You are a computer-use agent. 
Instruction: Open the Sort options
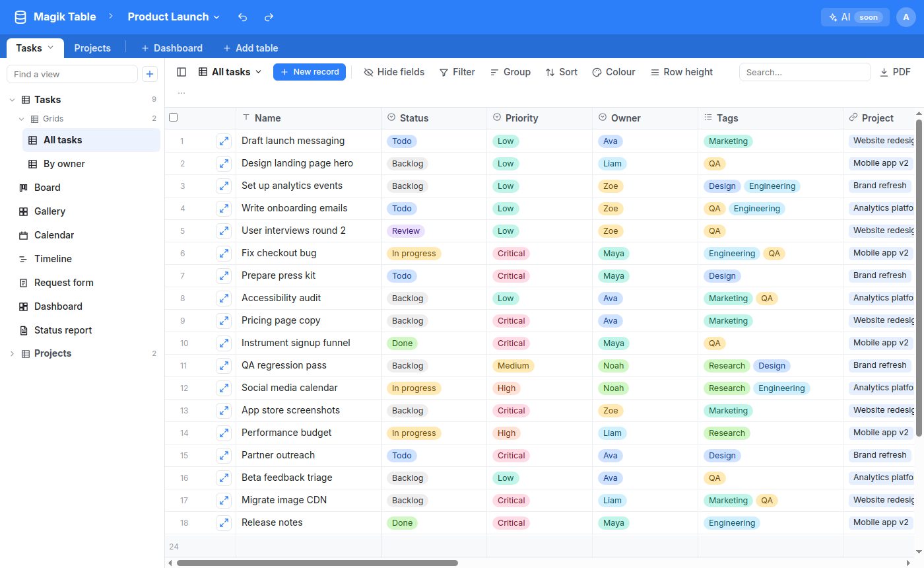tap(561, 72)
